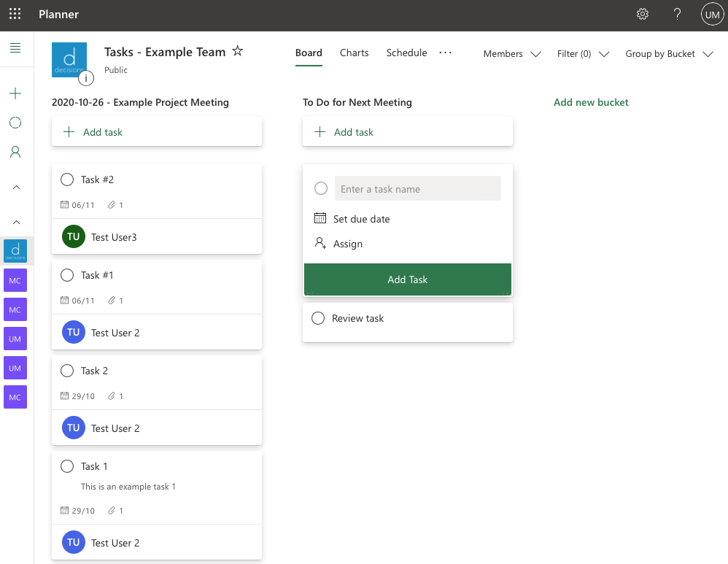Open the first UM plan tile in sidebar
The height and width of the screenshot is (564, 728).
click(15, 339)
